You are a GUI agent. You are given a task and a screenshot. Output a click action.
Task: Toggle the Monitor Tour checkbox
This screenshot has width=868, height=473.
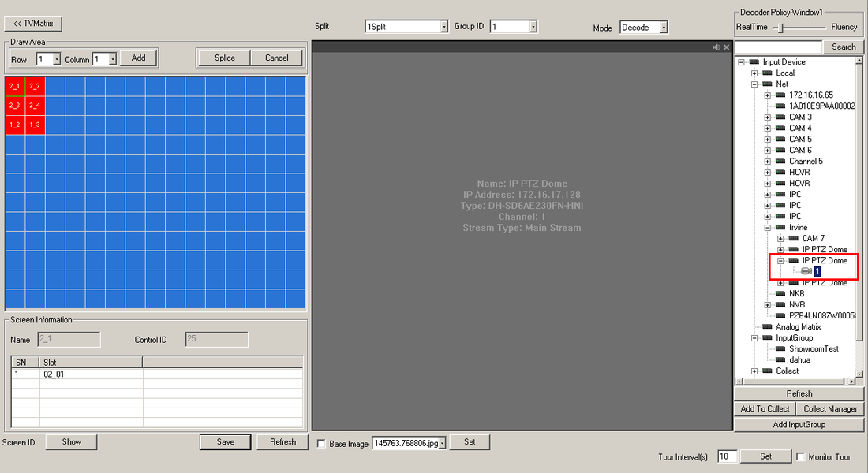point(800,456)
